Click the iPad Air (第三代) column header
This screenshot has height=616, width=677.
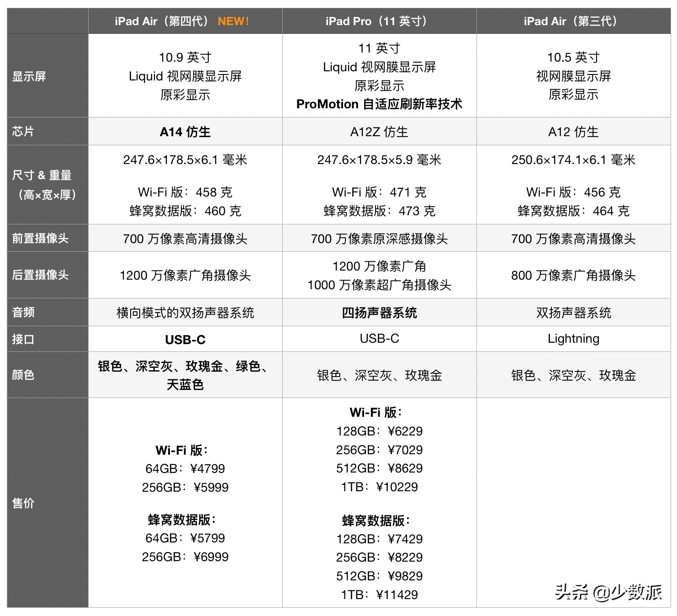coord(573,21)
